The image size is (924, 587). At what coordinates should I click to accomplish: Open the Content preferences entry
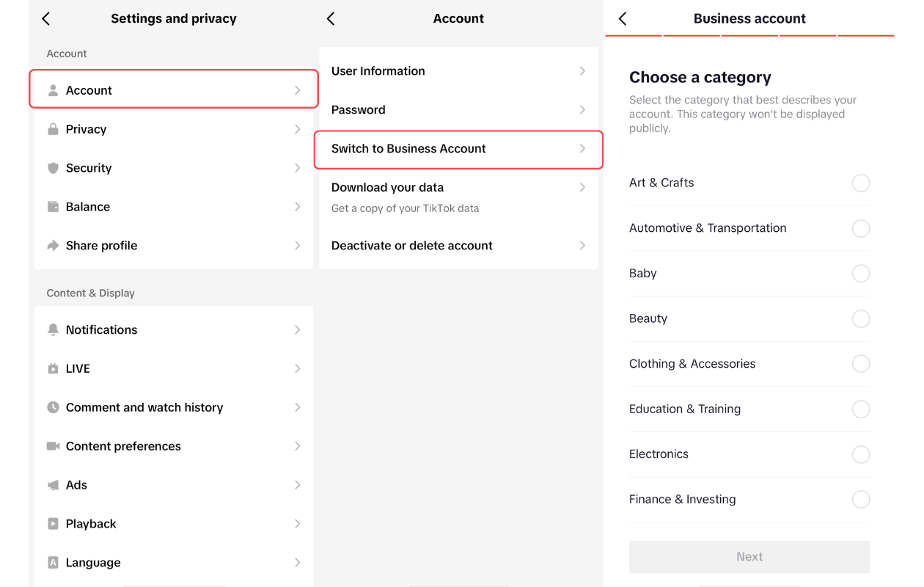coord(174,446)
